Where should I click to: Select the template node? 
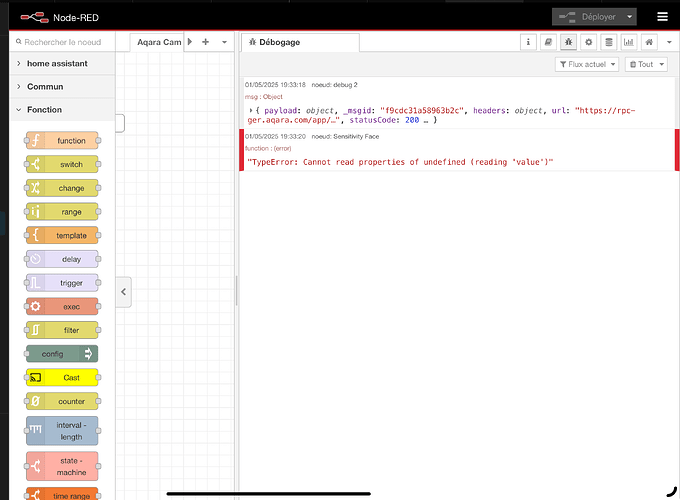(x=62, y=235)
